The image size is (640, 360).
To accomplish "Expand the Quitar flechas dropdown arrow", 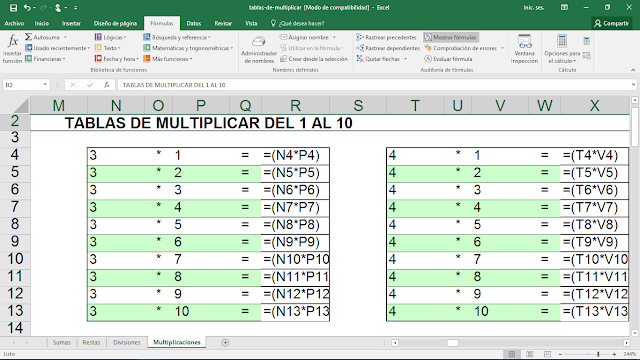I will tap(405, 59).
